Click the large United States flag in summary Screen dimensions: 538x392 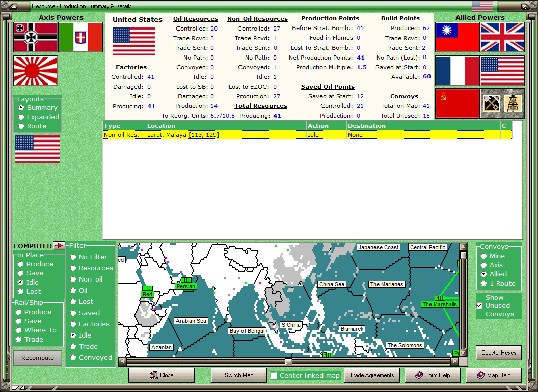coord(134,42)
